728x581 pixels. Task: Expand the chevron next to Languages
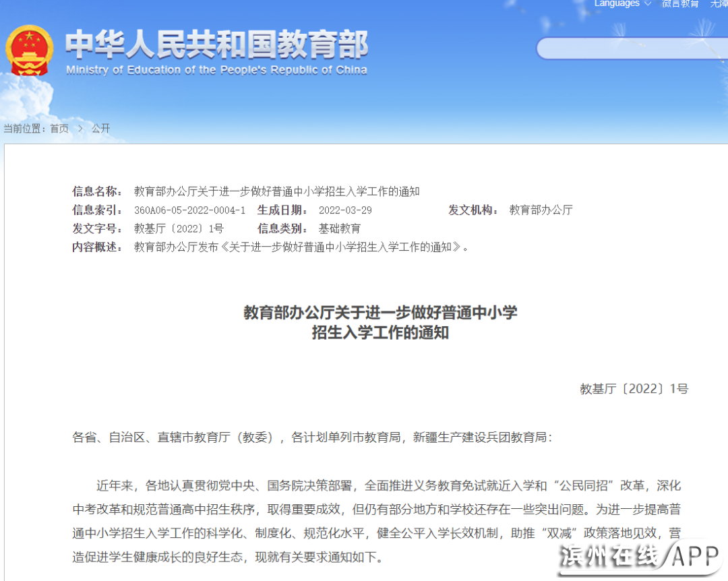pyautogui.click(x=648, y=4)
